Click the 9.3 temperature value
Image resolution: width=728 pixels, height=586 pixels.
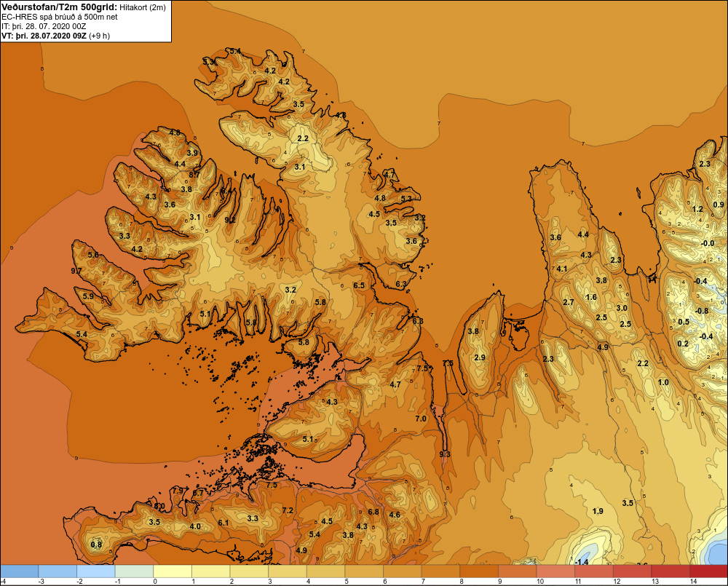click(445, 454)
